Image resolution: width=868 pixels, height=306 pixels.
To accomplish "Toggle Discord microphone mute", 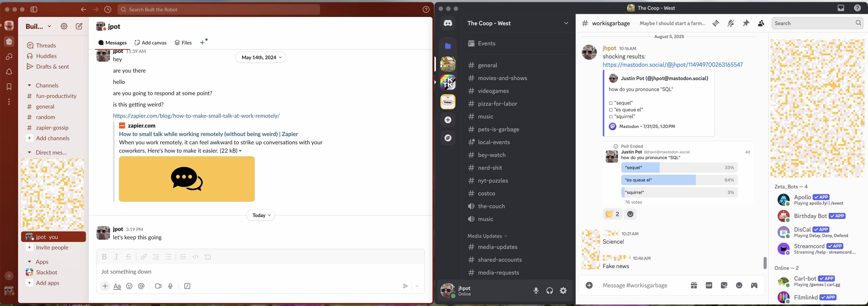I will tap(536, 291).
